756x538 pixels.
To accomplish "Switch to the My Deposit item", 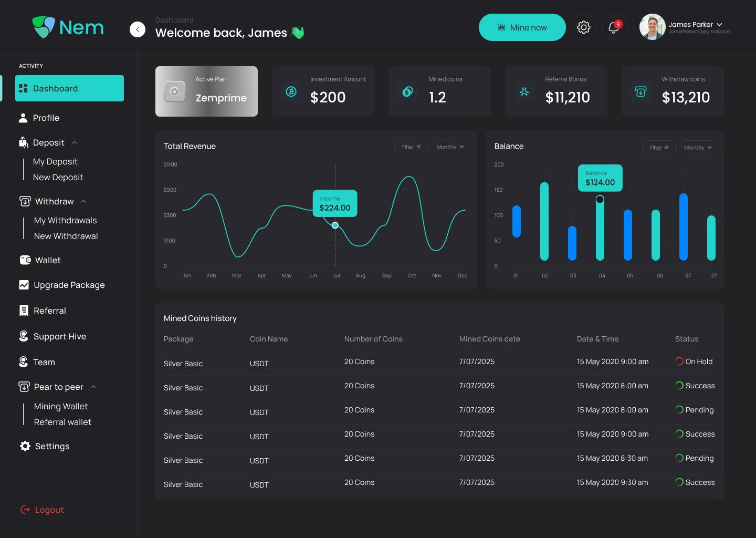I will coord(56,161).
